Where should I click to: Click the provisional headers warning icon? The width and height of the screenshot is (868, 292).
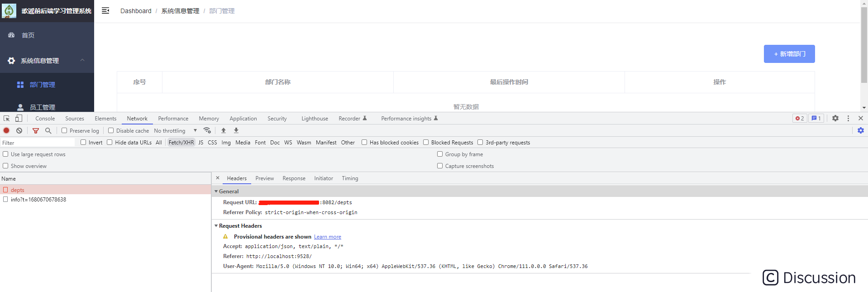pos(225,236)
